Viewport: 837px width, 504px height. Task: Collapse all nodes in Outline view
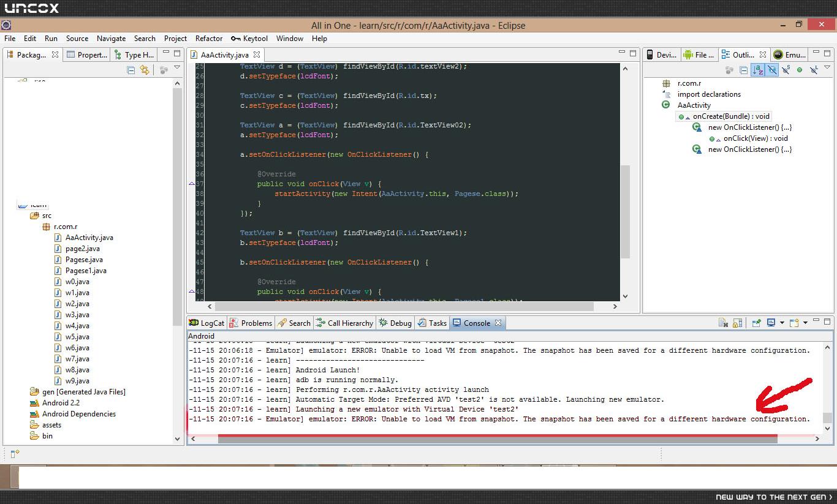coord(743,70)
